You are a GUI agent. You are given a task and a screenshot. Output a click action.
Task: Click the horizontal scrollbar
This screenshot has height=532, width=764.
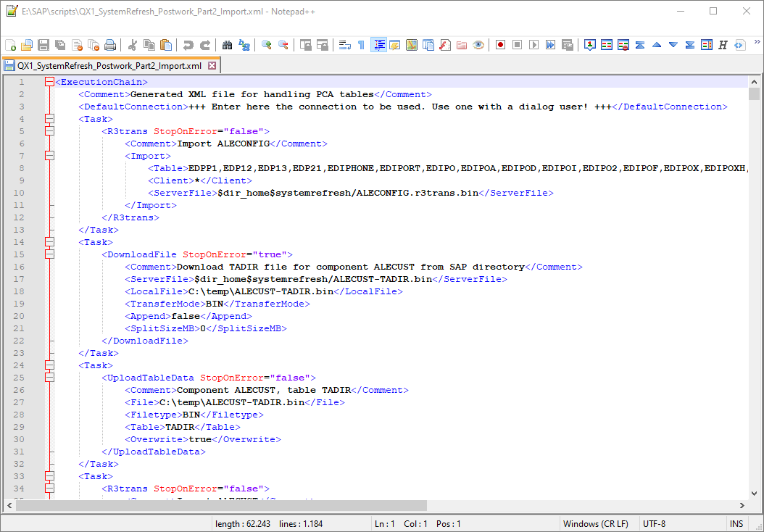click(x=217, y=505)
